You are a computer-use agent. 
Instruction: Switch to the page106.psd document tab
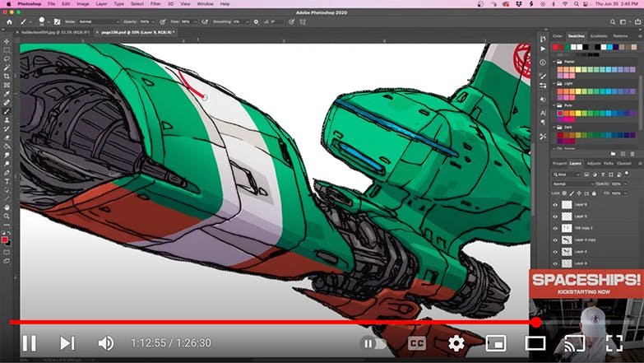point(137,32)
